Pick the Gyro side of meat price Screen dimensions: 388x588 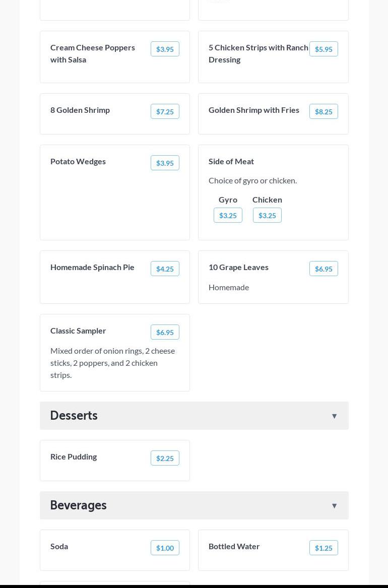228,215
